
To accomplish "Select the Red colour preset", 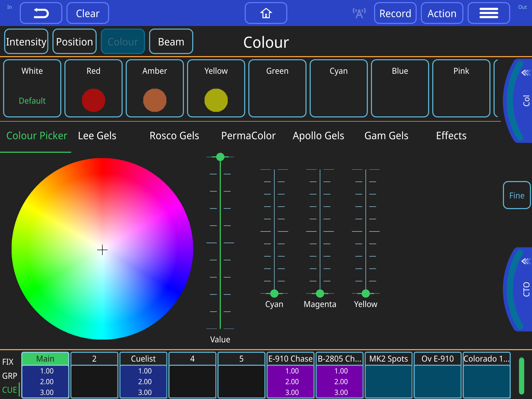I will pos(93,88).
